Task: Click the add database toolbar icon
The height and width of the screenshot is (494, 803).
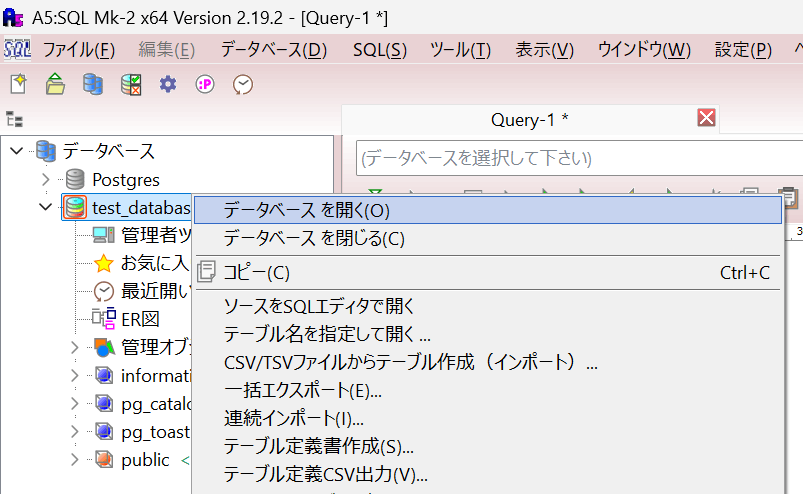Action: (93, 84)
